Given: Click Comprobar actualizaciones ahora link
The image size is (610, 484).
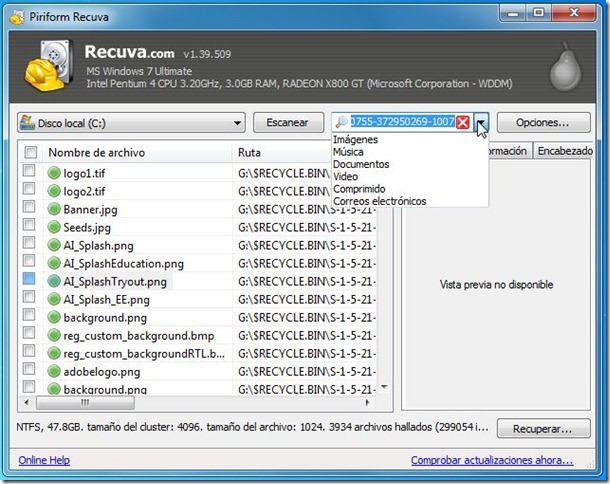Looking at the screenshot, I should (492, 460).
